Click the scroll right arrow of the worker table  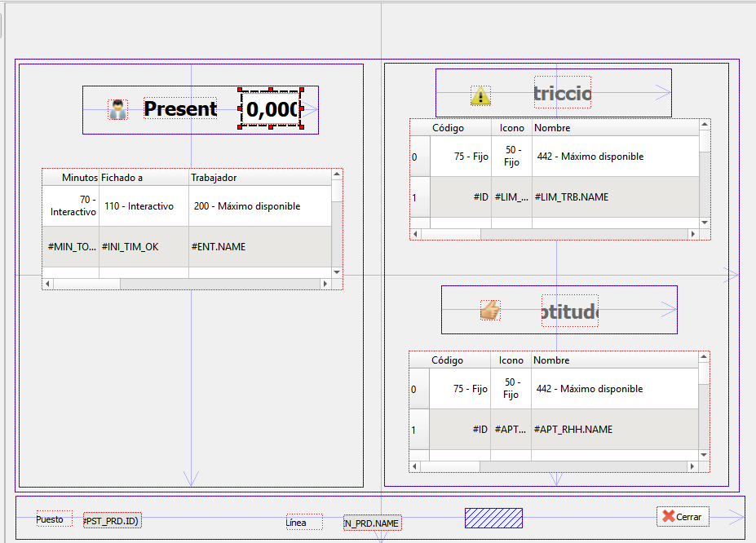pyautogui.click(x=325, y=284)
